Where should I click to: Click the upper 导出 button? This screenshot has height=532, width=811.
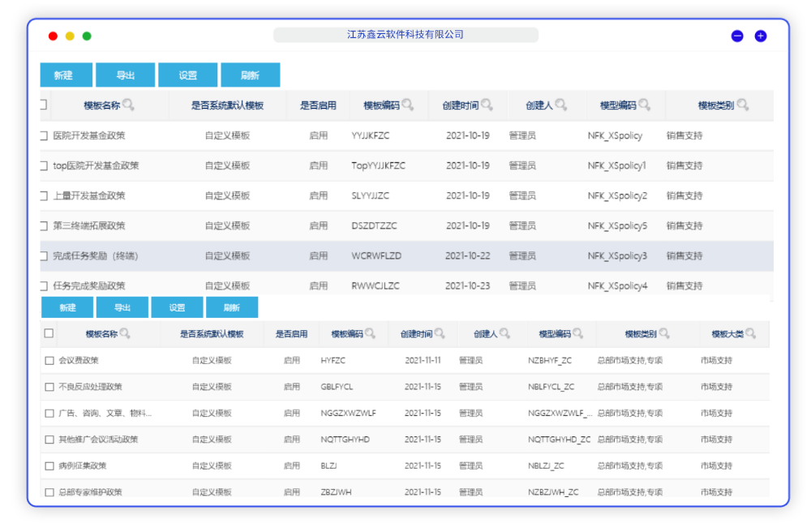click(x=125, y=75)
